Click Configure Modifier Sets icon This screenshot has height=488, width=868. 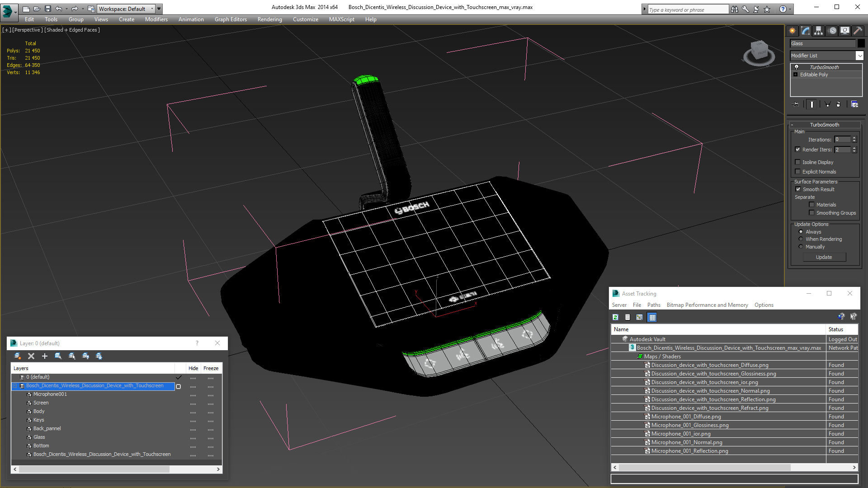click(x=854, y=104)
